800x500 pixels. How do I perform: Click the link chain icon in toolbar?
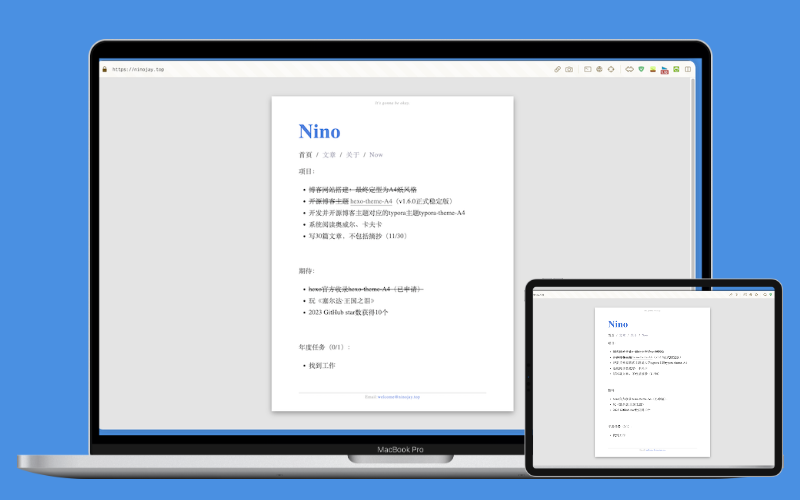[x=558, y=69]
